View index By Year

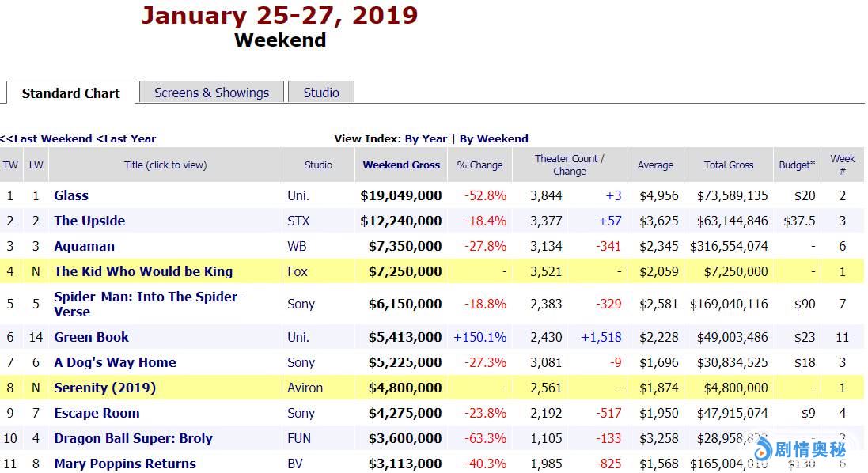pyautogui.click(x=426, y=138)
